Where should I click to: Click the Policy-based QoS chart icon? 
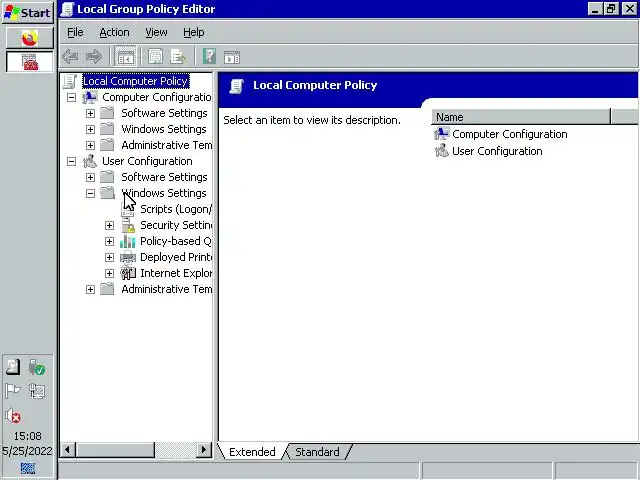click(x=127, y=241)
